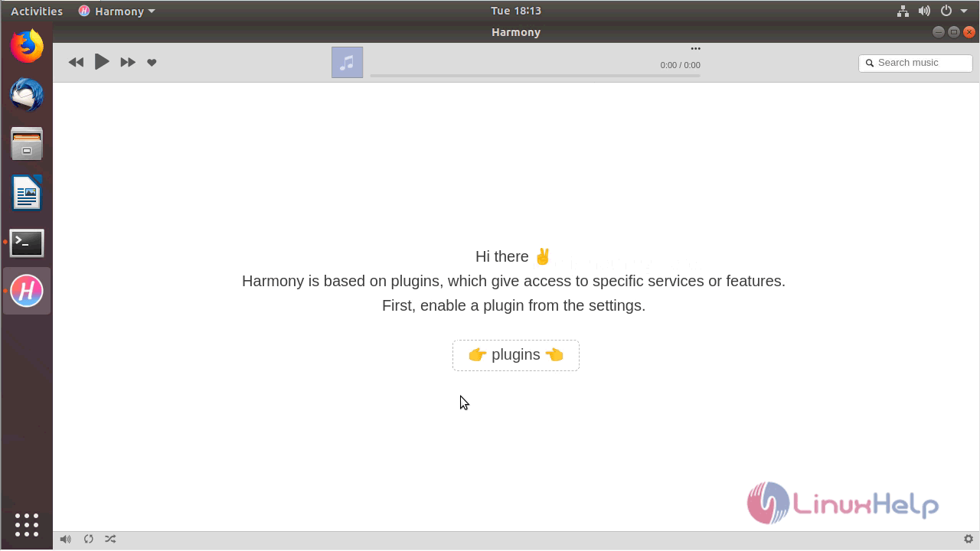The height and width of the screenshot is (551, 980).
Task: Open the clock showing Tue 18:13
Action: click(x=516, y=11)
